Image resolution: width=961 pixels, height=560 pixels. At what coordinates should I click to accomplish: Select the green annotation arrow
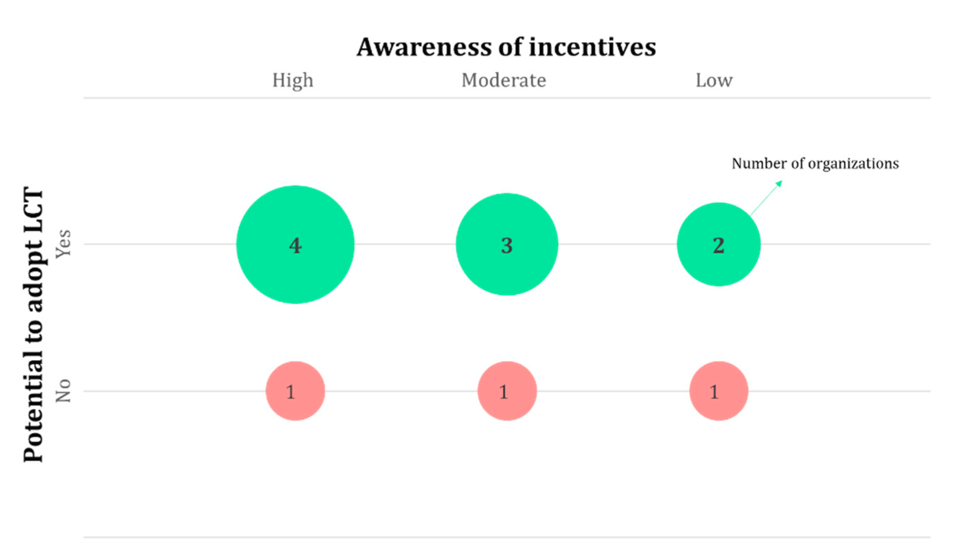coord(766,198)
